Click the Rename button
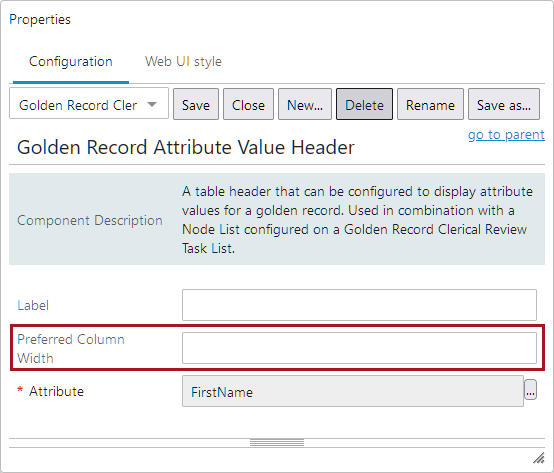 [x=430, y=104]
